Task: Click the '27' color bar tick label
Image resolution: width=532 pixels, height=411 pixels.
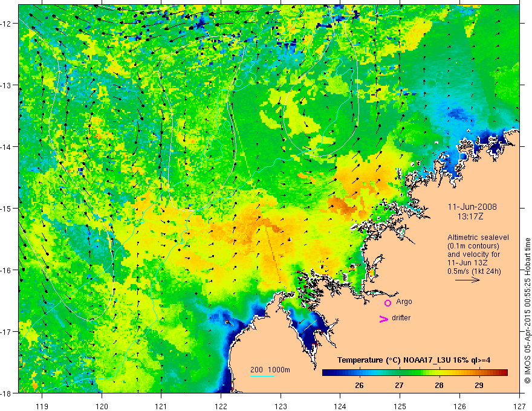Action: tap(399, 385)
